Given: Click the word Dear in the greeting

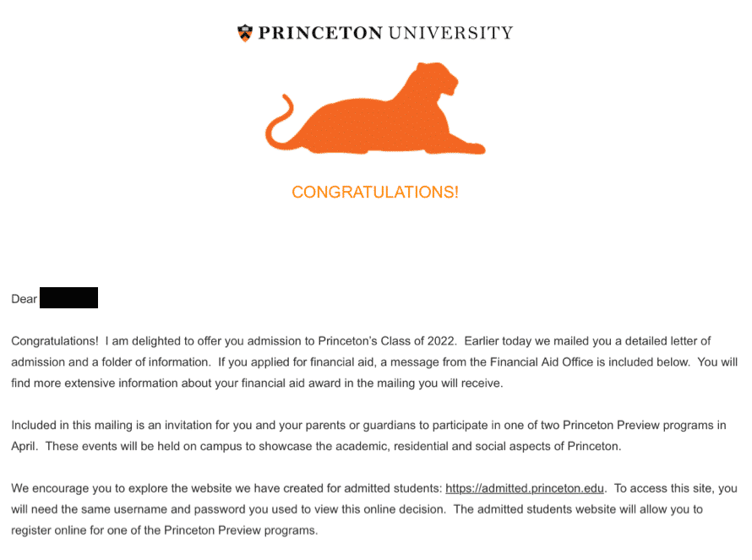Looking at the screenshot, I should pyautogui.click(x=24, y=299).
